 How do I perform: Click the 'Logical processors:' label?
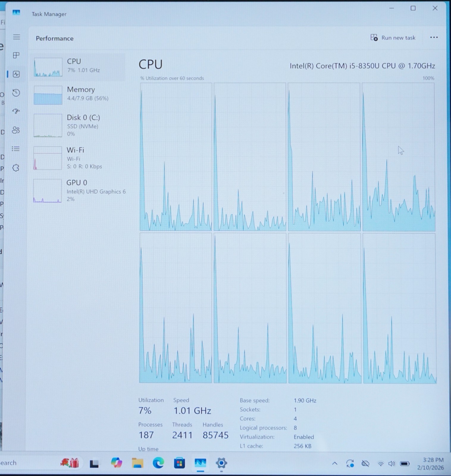[x=263, y=428]
